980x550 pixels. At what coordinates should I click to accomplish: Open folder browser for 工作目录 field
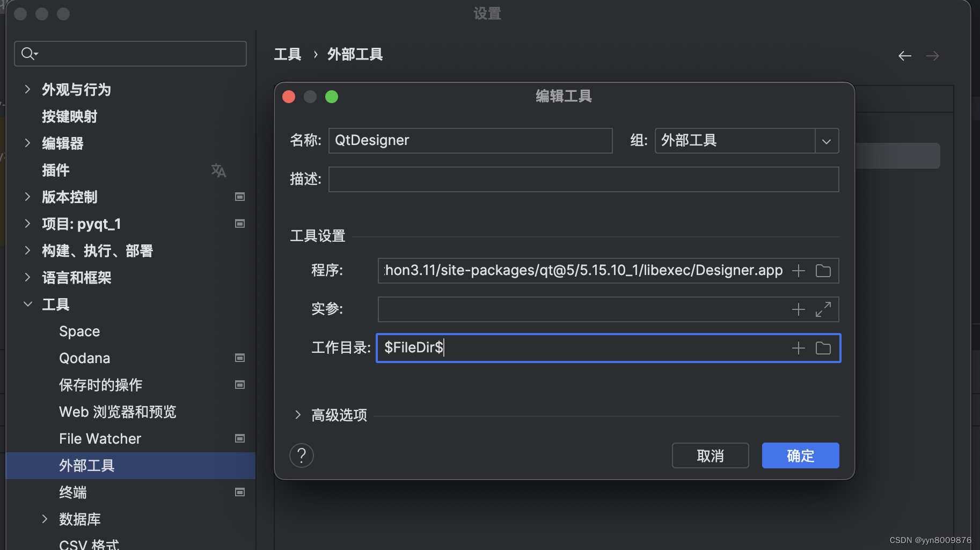[823, 348]
